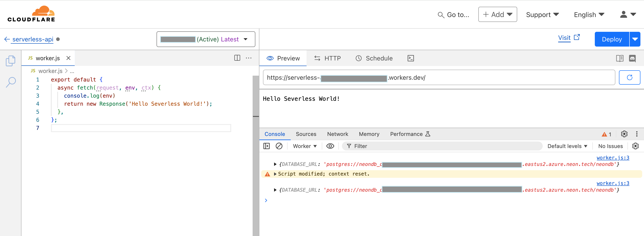The image size is (644, 236).
Task: Expand the second DATABASE_URL object
Action: coord(275,190)
